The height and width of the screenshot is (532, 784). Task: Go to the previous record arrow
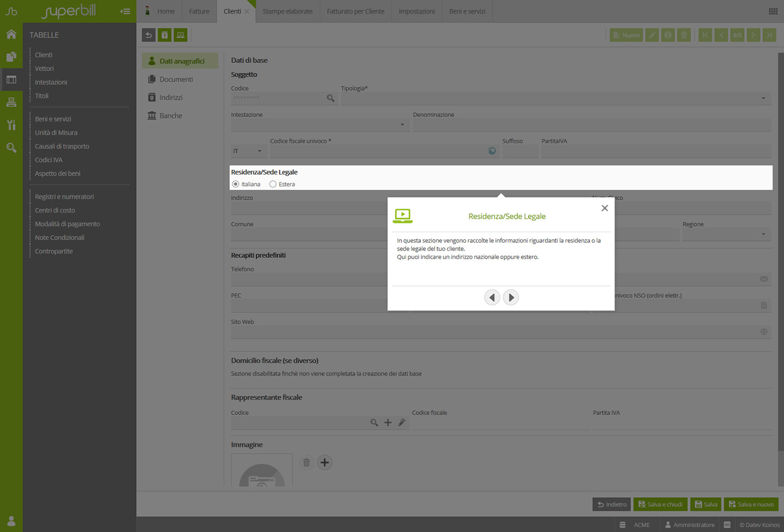[721, 35]
